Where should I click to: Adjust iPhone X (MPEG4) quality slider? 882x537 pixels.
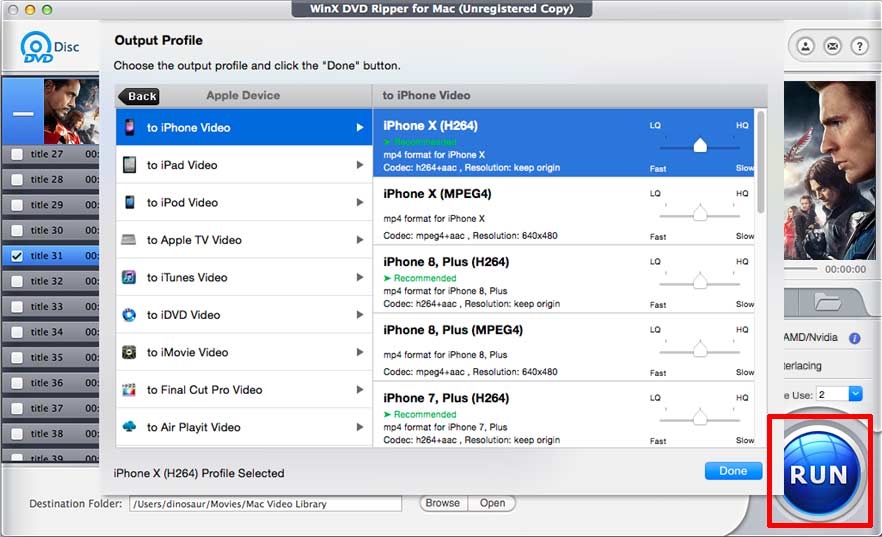pos(700,214)
